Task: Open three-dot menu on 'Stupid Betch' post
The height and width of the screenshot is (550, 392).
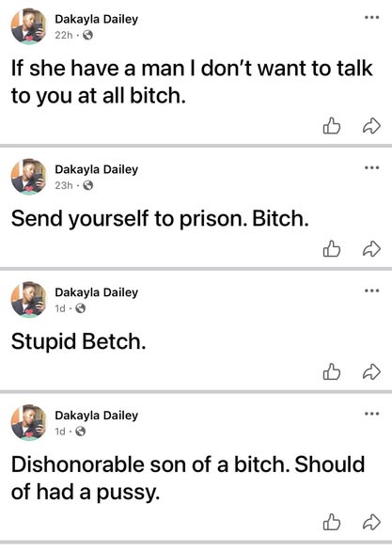Action: click(371, 291)
